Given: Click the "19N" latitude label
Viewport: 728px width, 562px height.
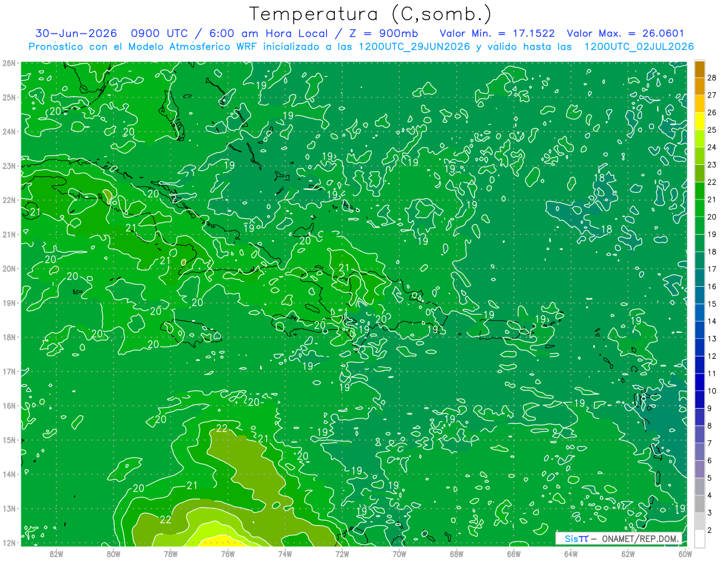Looking at the screenshot, I should coord(9,303).
